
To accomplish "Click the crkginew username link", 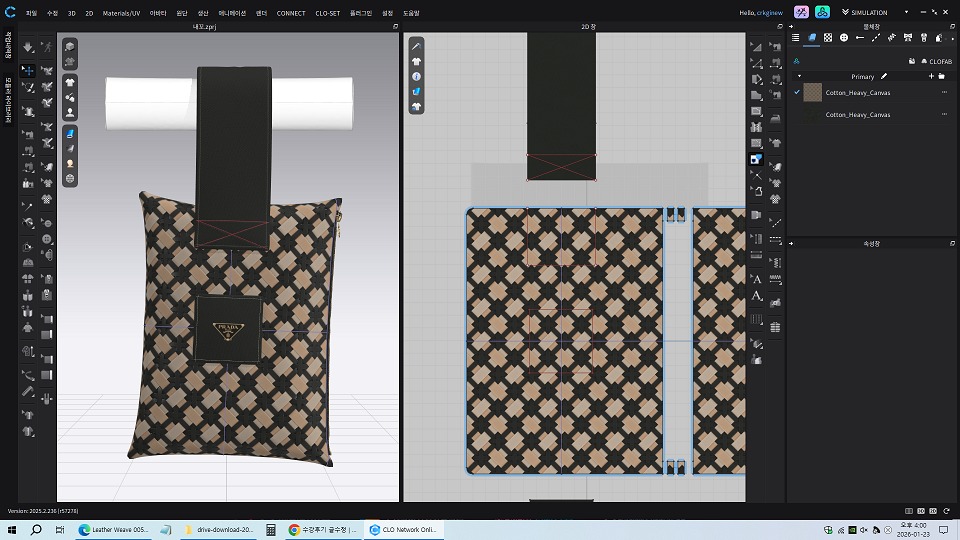I will tap(768, 12).
